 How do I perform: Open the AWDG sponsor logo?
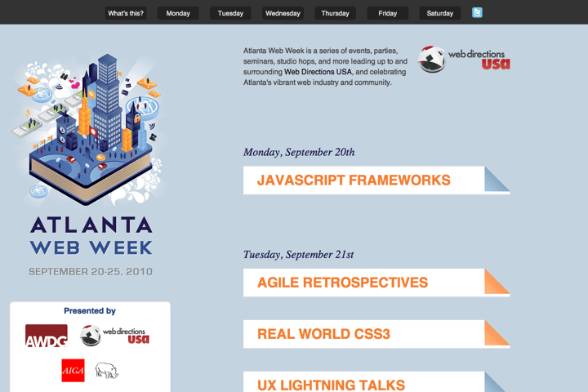pos(47,336)
